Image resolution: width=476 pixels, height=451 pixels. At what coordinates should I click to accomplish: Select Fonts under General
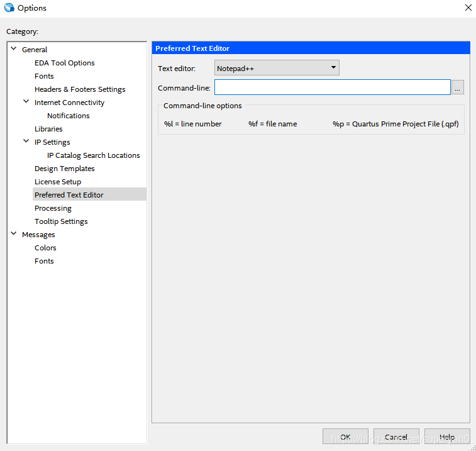(44, 76)
